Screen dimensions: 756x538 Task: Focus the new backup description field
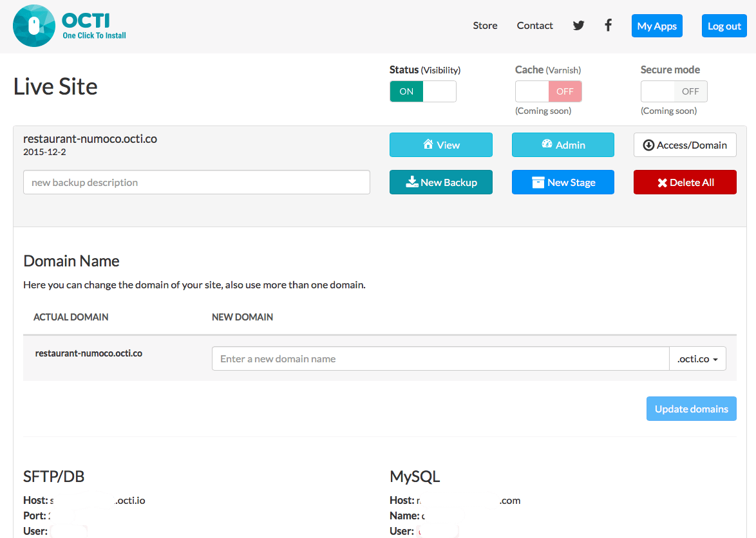[x=196, y=182]
